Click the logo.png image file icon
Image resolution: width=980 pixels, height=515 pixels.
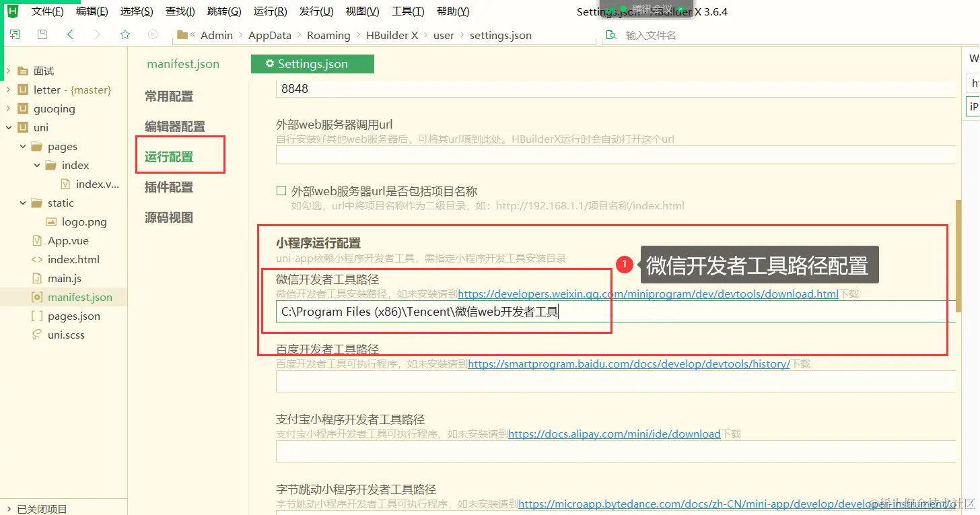click(x=51, y=221)
